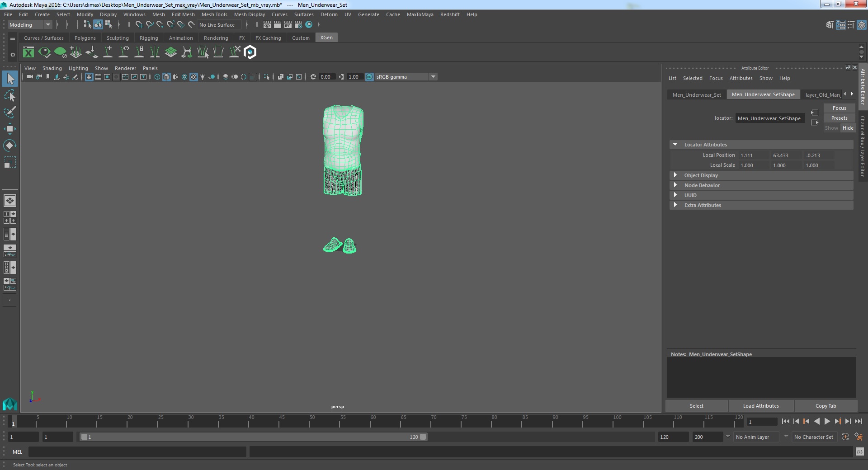Click the IPR render icon
This screenshot has height=470, width=868.
[288, 25]
